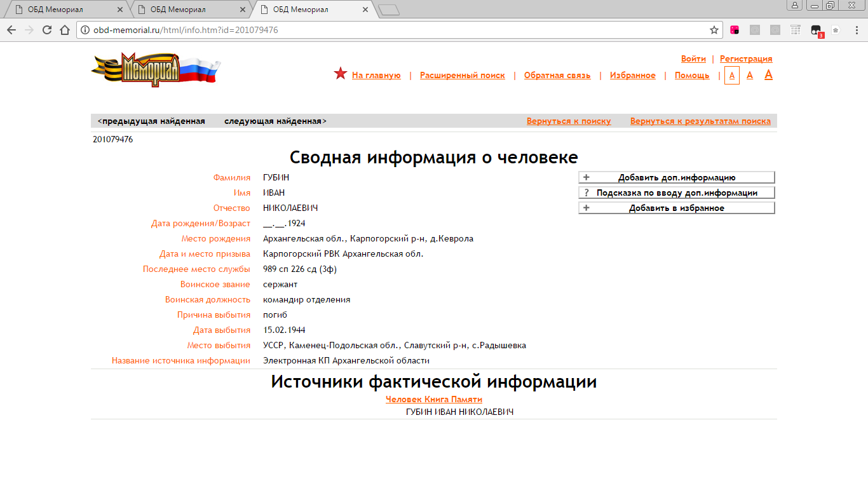868x488 pixels.
Task: Open the browser home page icon
Action: click(64, 30)
